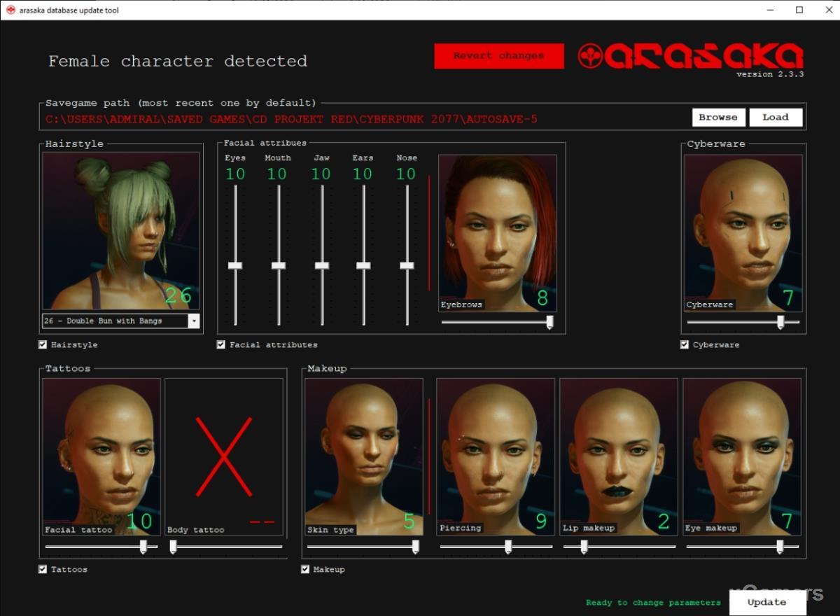Image resolution: width=840 pixels, height=616 pixels.
Task: Click the Eye makeup slider handle
Action: coord(780,547)
